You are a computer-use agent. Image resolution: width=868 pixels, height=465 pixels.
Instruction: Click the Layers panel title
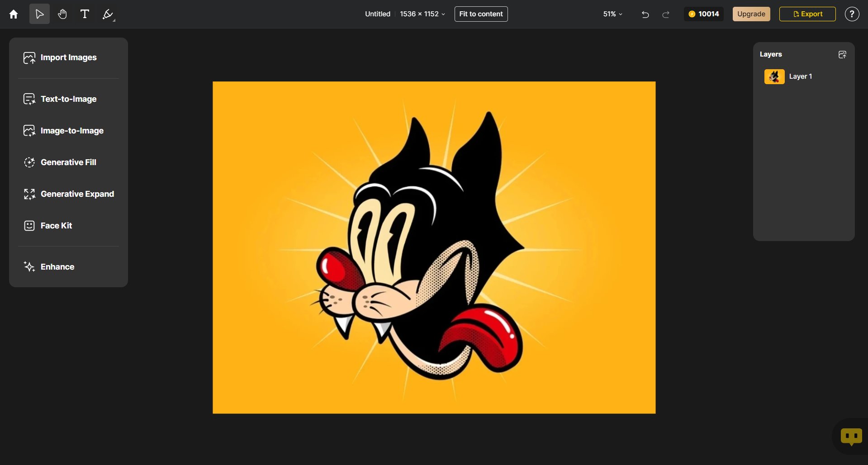(x=771, y=54)
